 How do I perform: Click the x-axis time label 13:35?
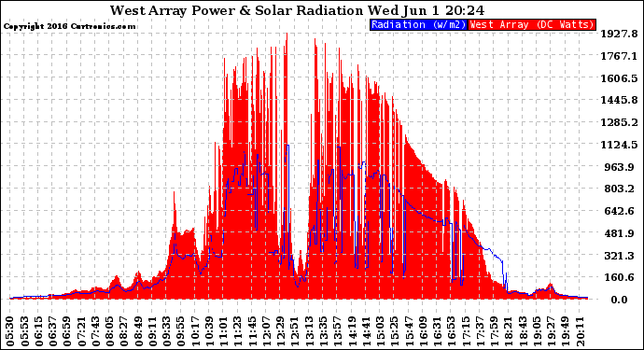click(322, 331)
